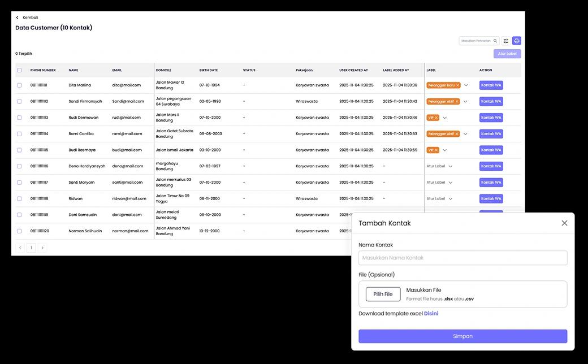Expand Atur Label dropdown for Dena Hardiyansyah
588x364 pixels.
[x=451, y=166]
